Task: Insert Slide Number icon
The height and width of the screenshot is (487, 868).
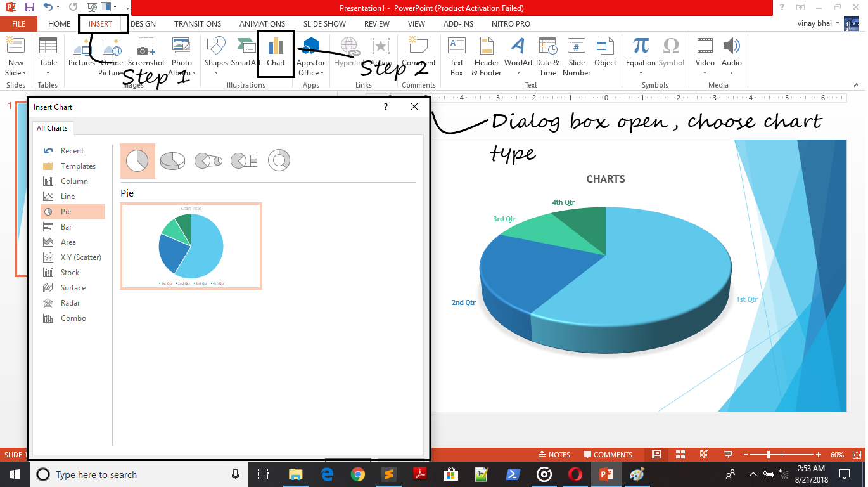Action: click(x=577, y=56)
